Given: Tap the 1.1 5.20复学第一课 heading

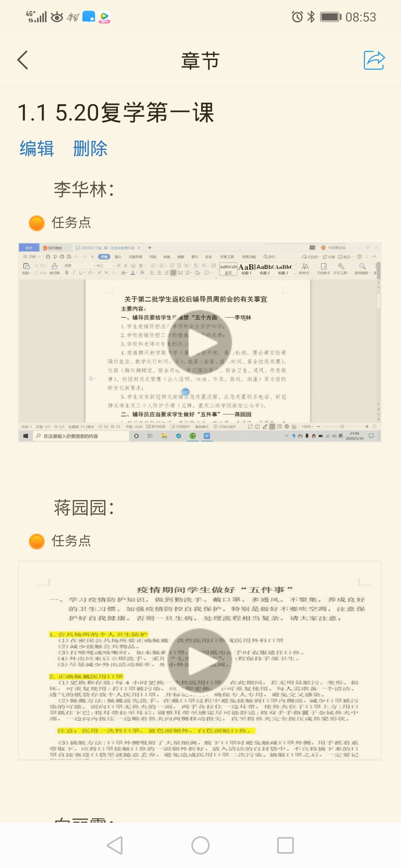Looking at the screenshot, I should pos(116,112).
